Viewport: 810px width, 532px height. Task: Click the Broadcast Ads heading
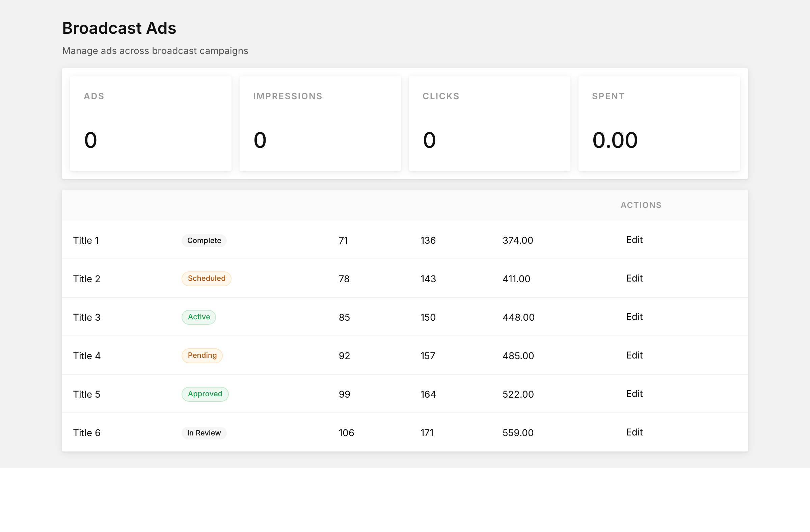tap(119, 28)
